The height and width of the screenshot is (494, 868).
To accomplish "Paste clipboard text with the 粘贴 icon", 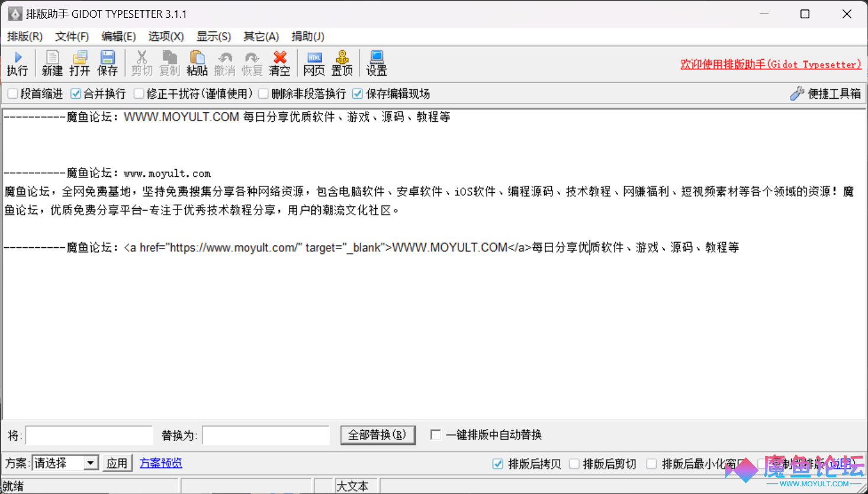I will (x=197, y=63).
